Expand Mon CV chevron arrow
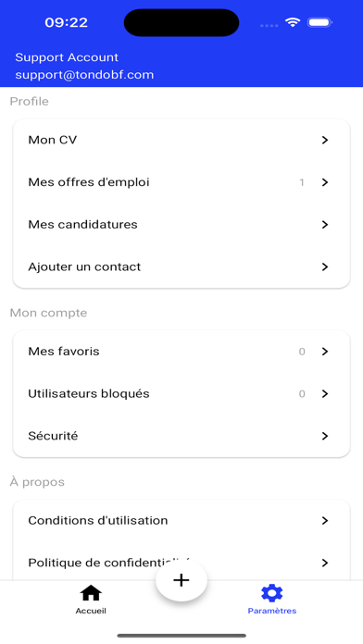Image resolution: width=363 pixels, height=644 pixels. (325, 140)
